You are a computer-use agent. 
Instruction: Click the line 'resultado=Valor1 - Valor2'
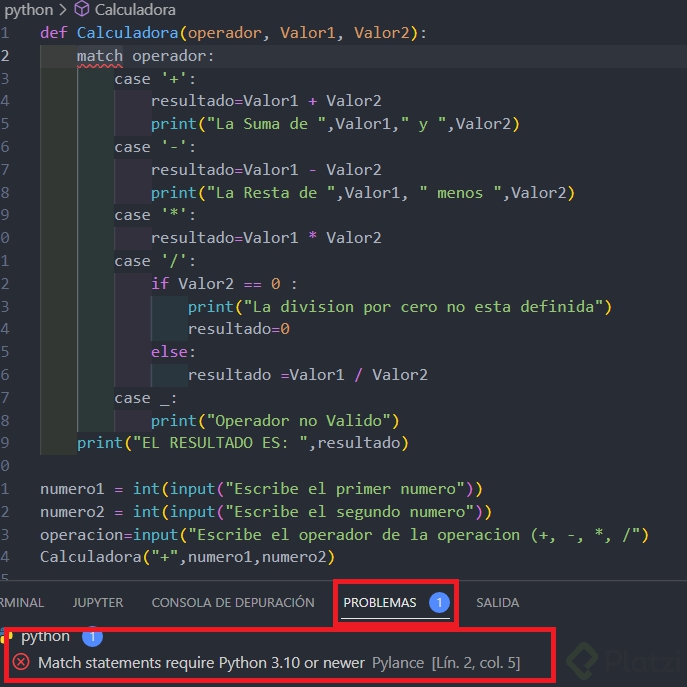pos(266,170)
